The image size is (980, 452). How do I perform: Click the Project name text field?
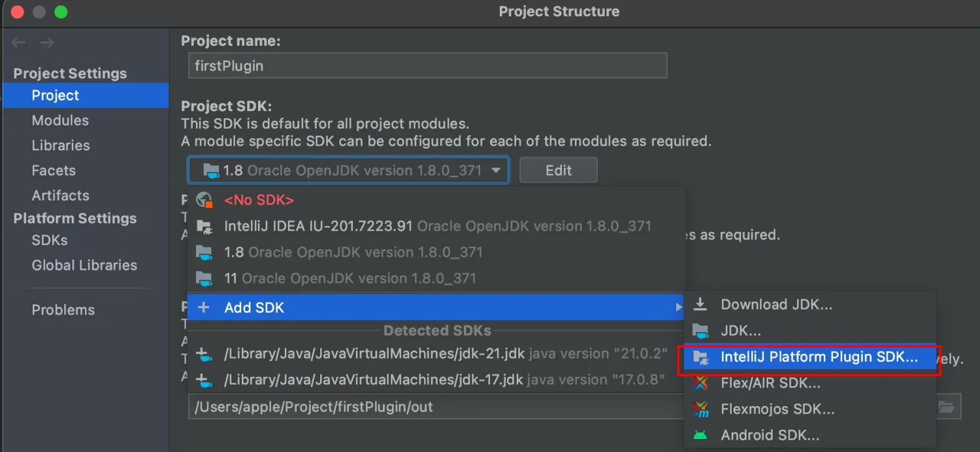tap(427, 66)
